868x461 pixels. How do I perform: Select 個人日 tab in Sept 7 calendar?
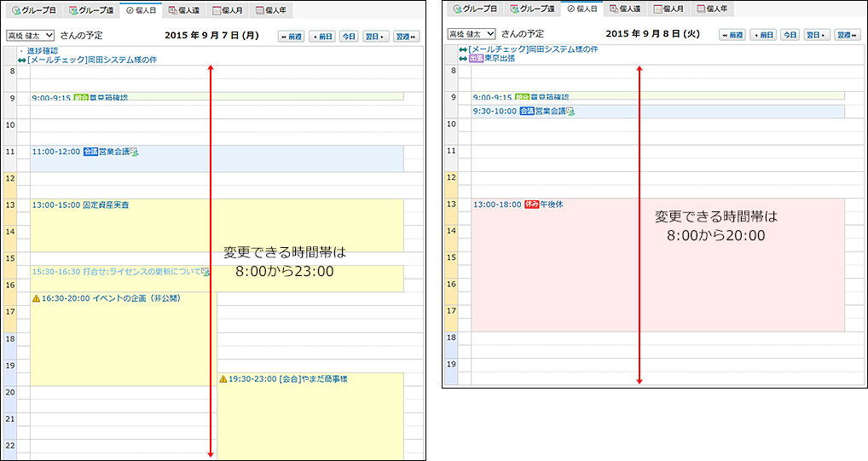142,10
